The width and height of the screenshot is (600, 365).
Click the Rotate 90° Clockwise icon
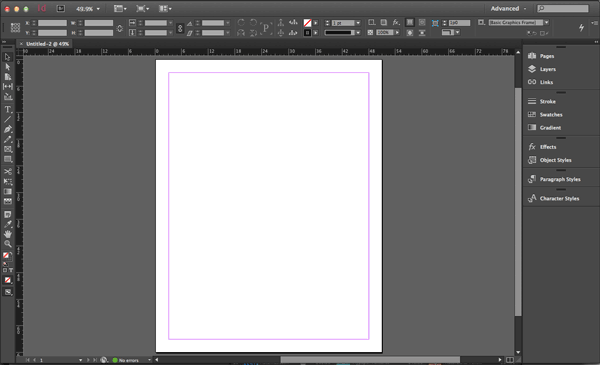(241, 23)
